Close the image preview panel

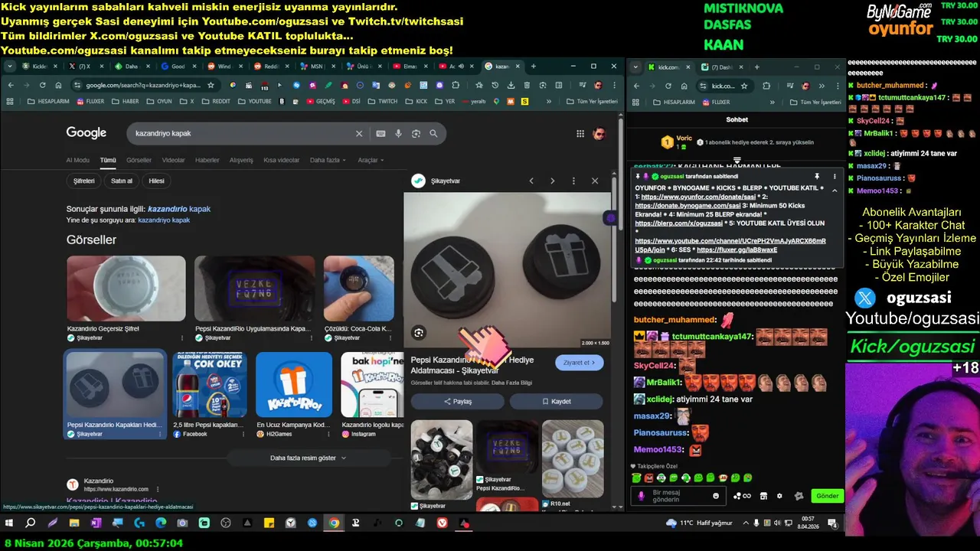pos(595,181)
